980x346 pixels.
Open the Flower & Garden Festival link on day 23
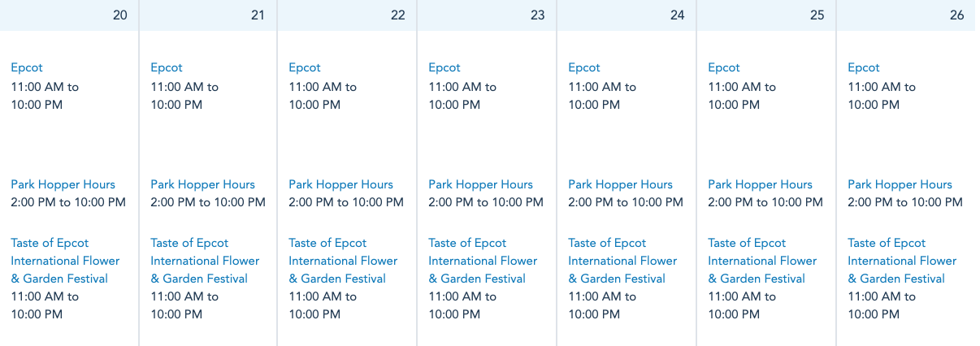pyautogui.click(x=483, y=261)
